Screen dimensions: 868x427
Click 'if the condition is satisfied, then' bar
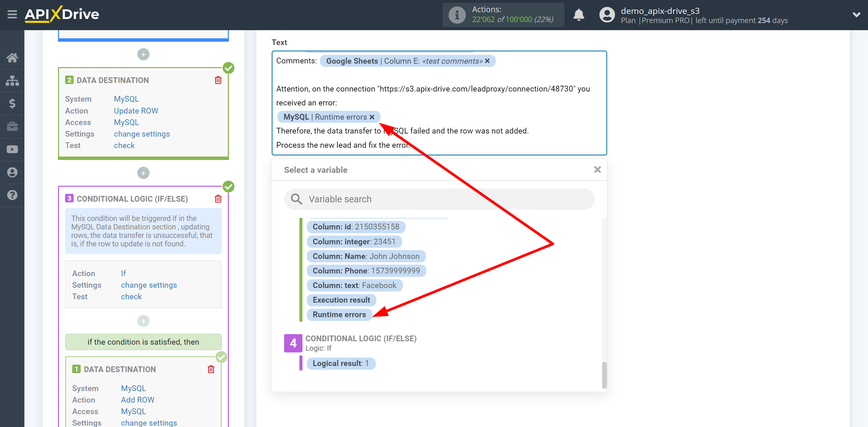point(143,342)
